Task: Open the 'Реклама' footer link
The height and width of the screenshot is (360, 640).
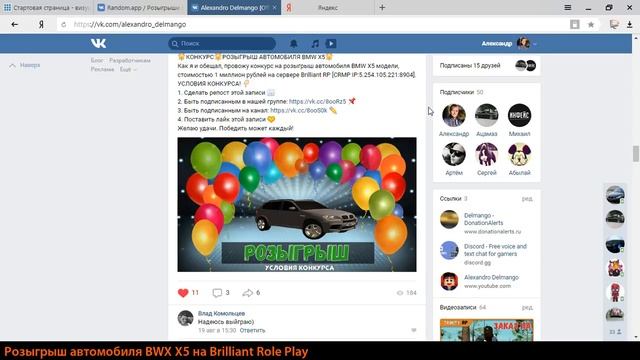Action: [102, 69]
